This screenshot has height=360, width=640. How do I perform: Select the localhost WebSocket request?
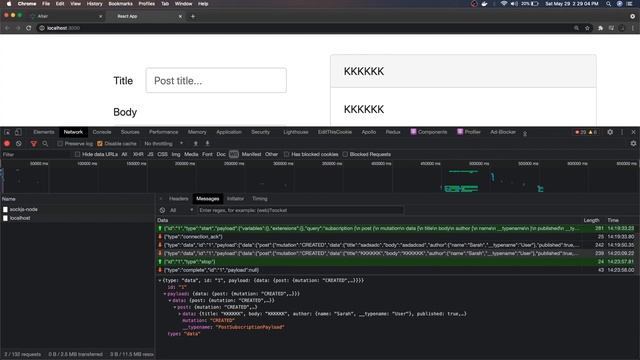pyautogui.click(x=78, y=218)
